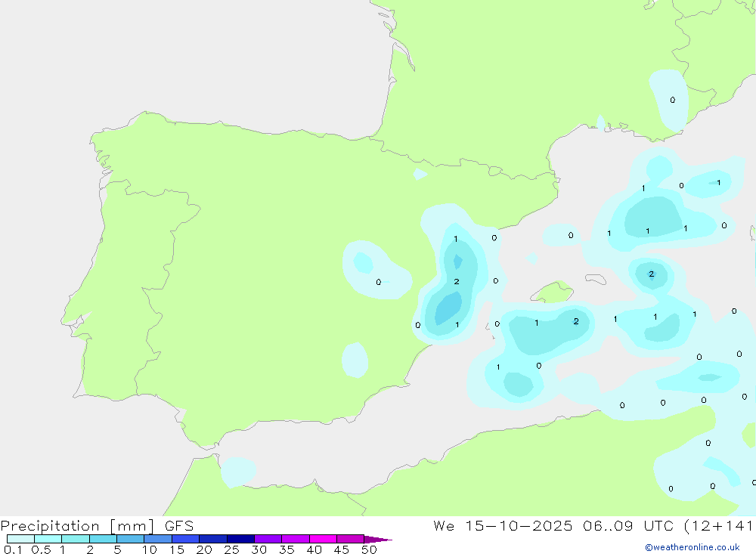Click the 'Precipitation [mm]' title text

tap(77, 526)
